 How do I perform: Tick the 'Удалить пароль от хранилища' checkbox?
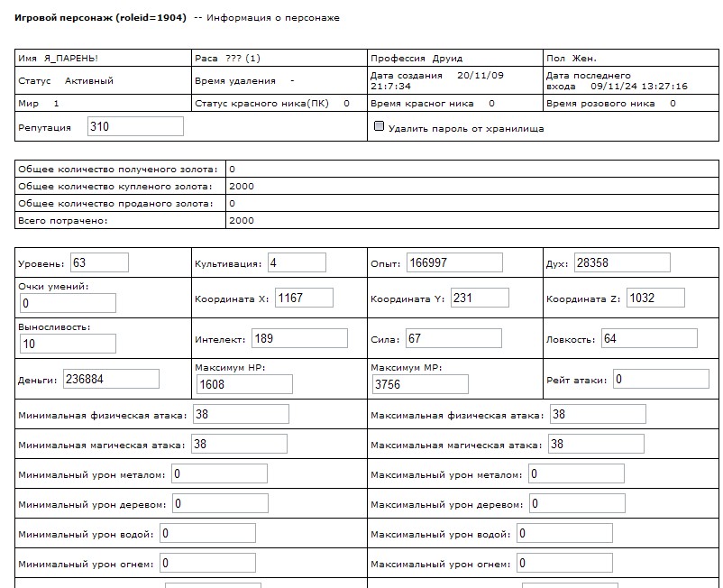pos(380,127)
